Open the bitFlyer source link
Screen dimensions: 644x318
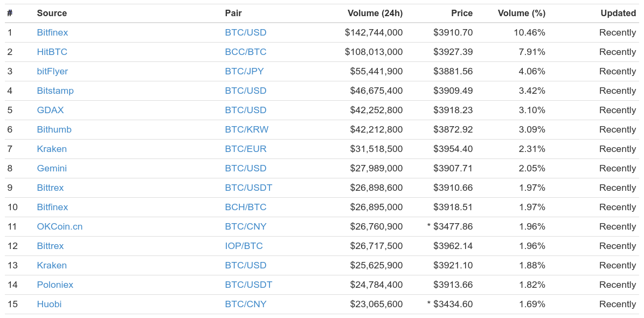52,71
